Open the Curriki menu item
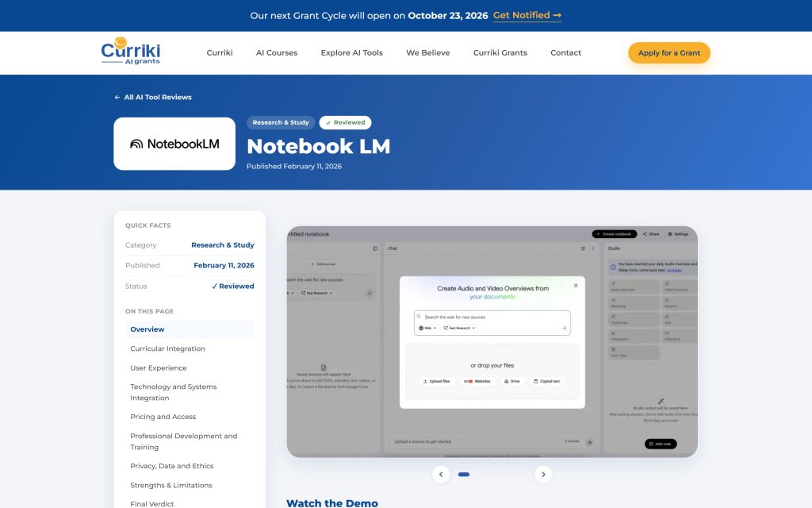Image resolution: width=812 pixels, height=508 pixels. (x=220, y=53)
